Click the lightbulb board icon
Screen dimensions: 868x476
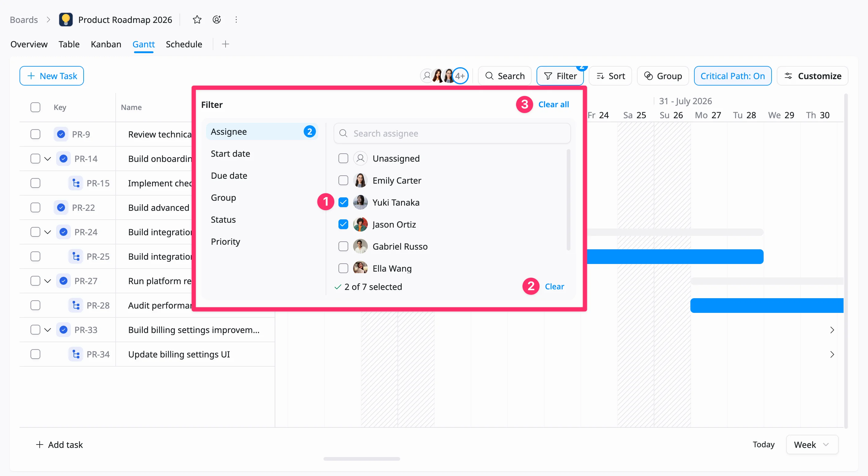pyautogui.click(x=66, y=20)
